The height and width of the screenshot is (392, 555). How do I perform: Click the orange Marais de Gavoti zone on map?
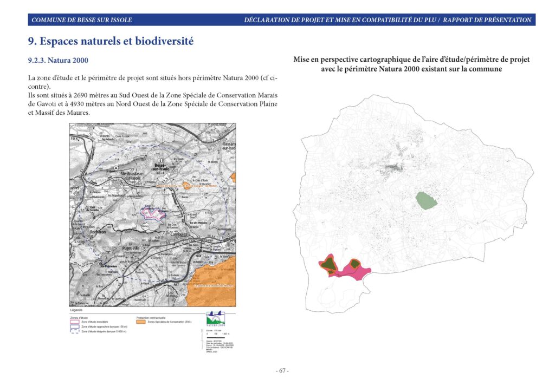188,186
